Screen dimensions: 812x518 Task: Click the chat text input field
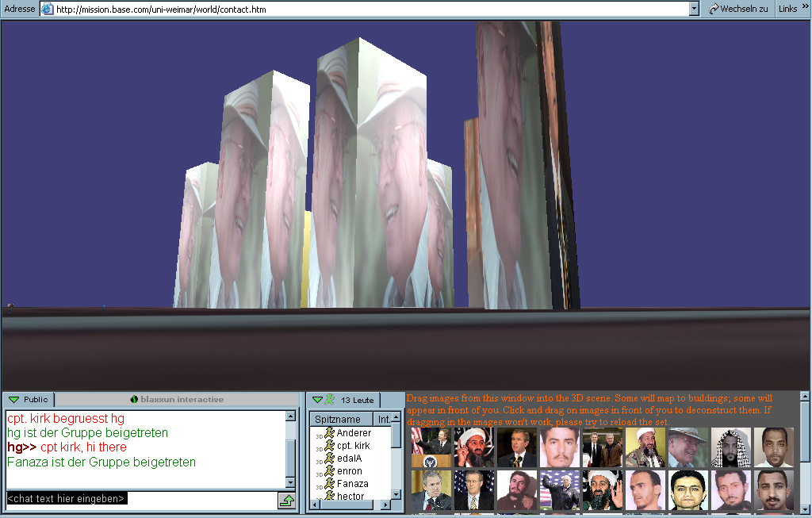coord(141,499)
